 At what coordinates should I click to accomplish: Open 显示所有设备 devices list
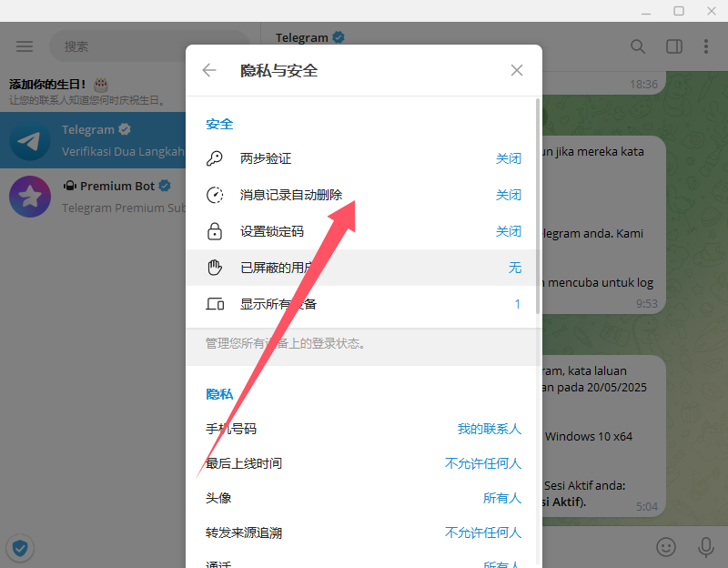(x=363, y=304)
